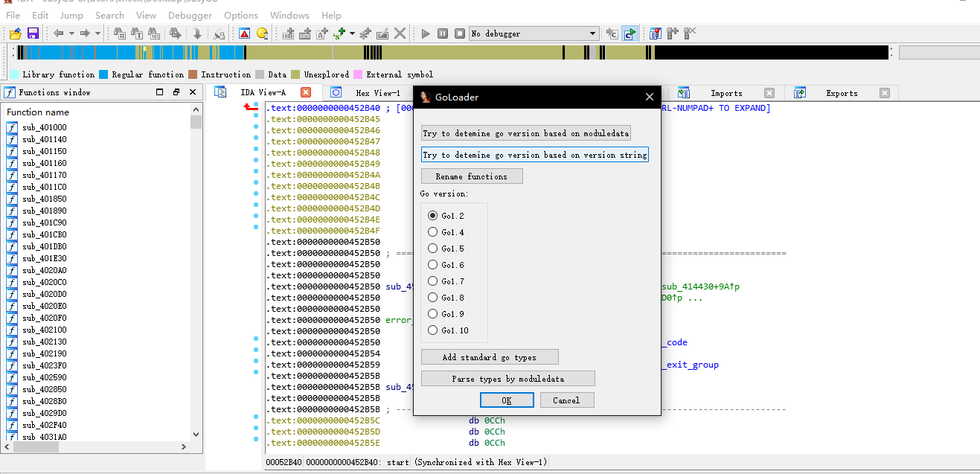Image resolution: width=980 pixels, height=474 pixels.
Task: Click the Pause process icon
Action: pos(443,33)
